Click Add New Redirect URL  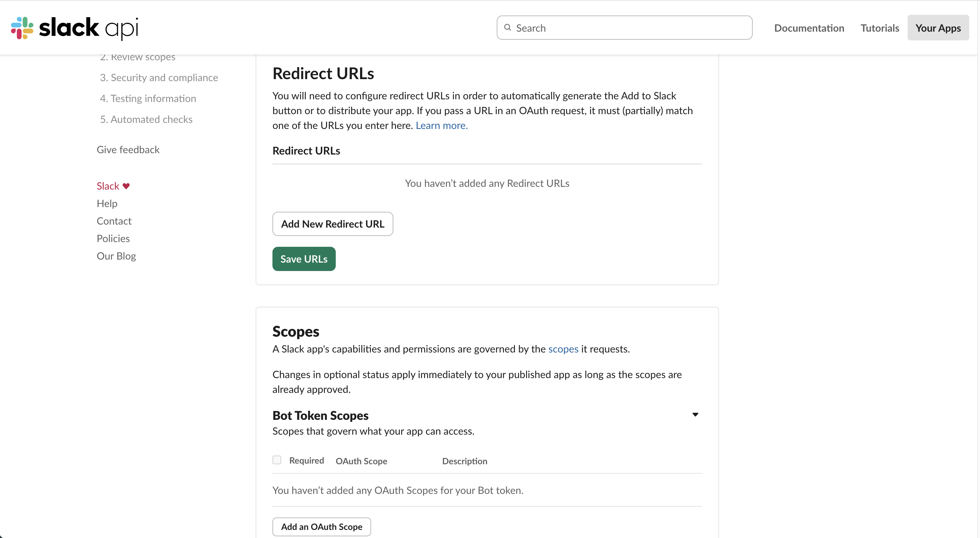tap(332, 224)
